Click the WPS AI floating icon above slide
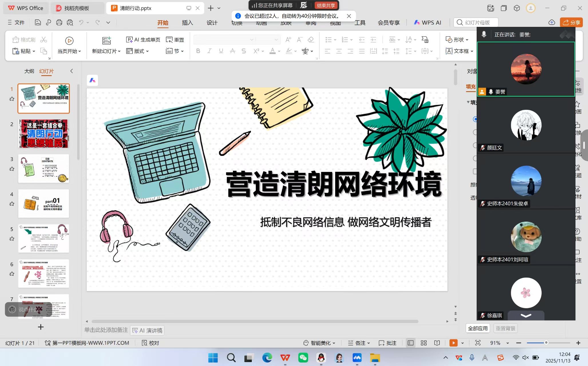Screen dimensions: 588x366 [x=92, y=80]
